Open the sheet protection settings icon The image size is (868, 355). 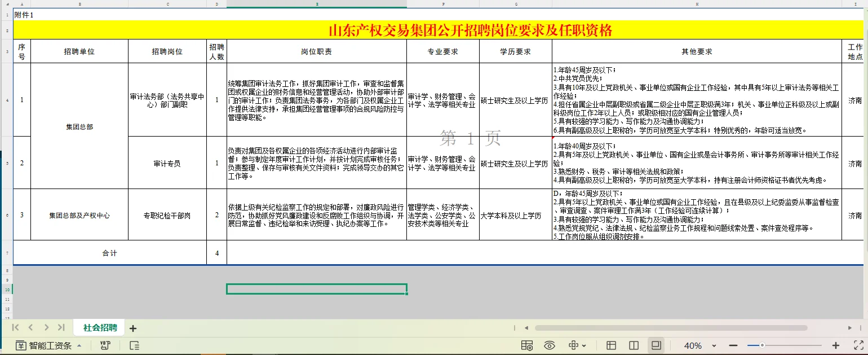527,345
